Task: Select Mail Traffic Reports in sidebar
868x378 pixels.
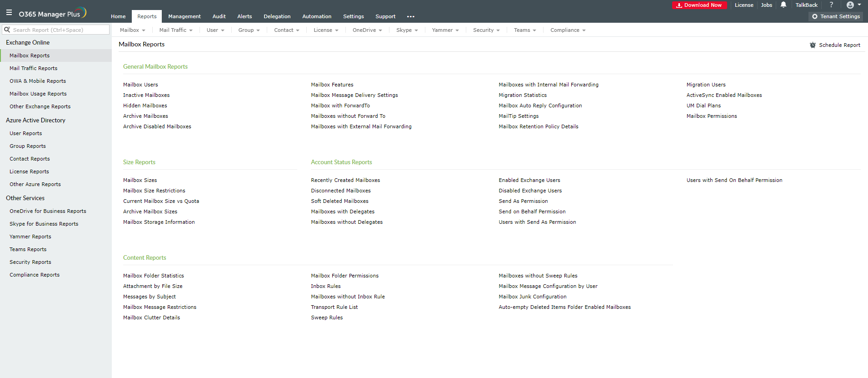Action: click(33, 69)
